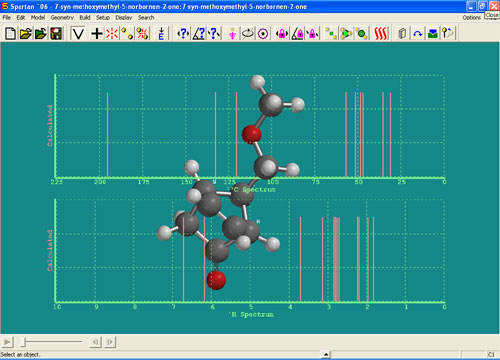Expand the status bar up-arrow

[x=326, y=354]
